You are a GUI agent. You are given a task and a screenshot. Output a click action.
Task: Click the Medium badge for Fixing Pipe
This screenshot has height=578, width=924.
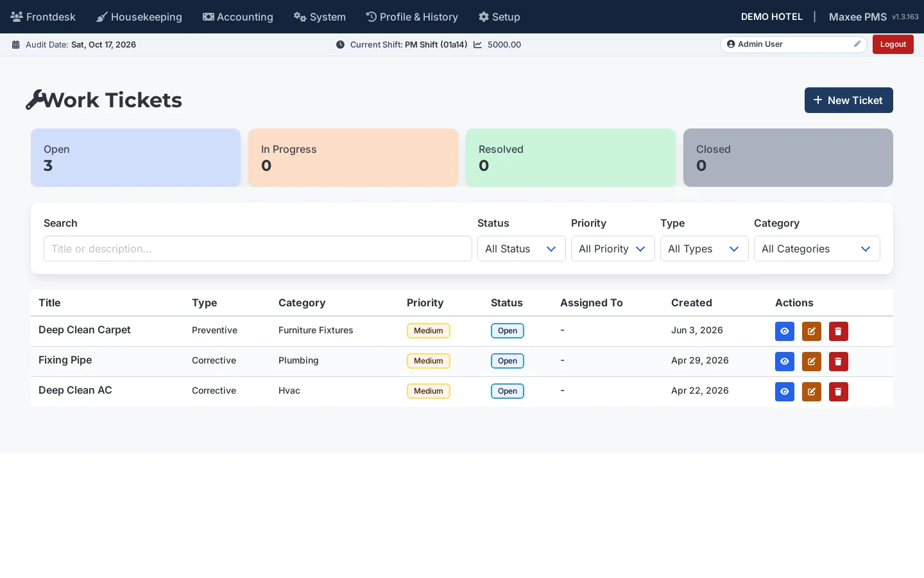click(x=429, y=361)
